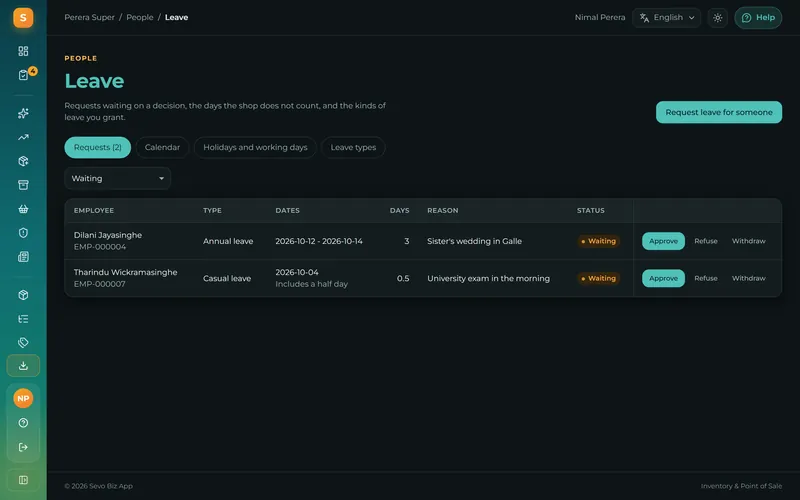Viewport: 800px width, 500px height.
Task: Open the list tree icon in sidebar
Action: [x=23, y=319]
